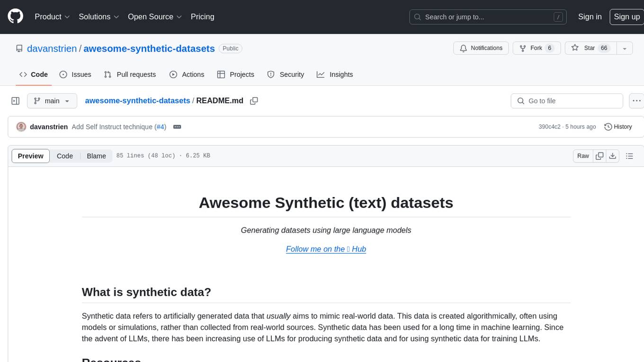Select the Projects tab
Screen dimensions: 644x362
(236, 74)
